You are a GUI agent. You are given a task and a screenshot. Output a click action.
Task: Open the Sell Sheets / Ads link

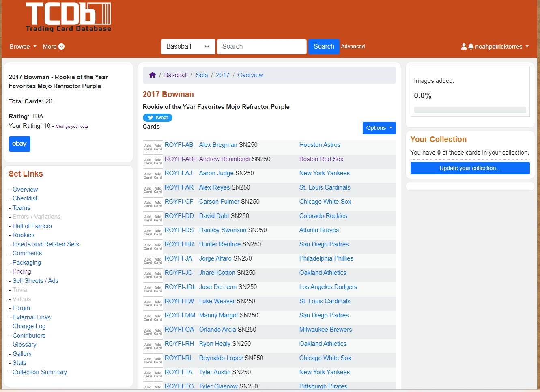35,281
